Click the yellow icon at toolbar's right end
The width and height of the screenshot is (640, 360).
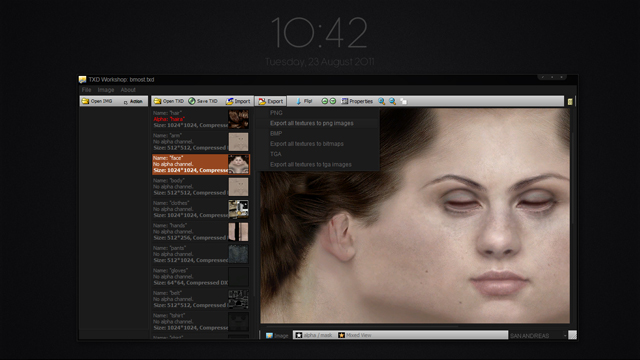click(570, 102)
